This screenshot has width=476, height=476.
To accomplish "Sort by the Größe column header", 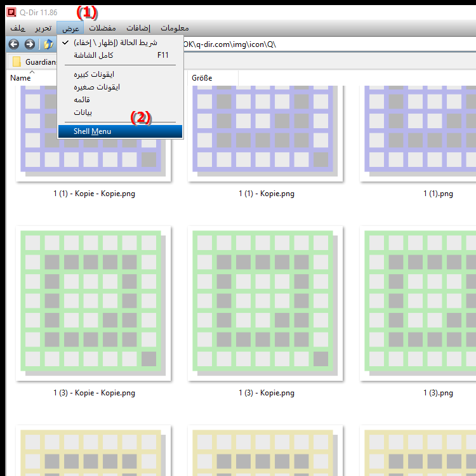I will click(x=213, y=78).
